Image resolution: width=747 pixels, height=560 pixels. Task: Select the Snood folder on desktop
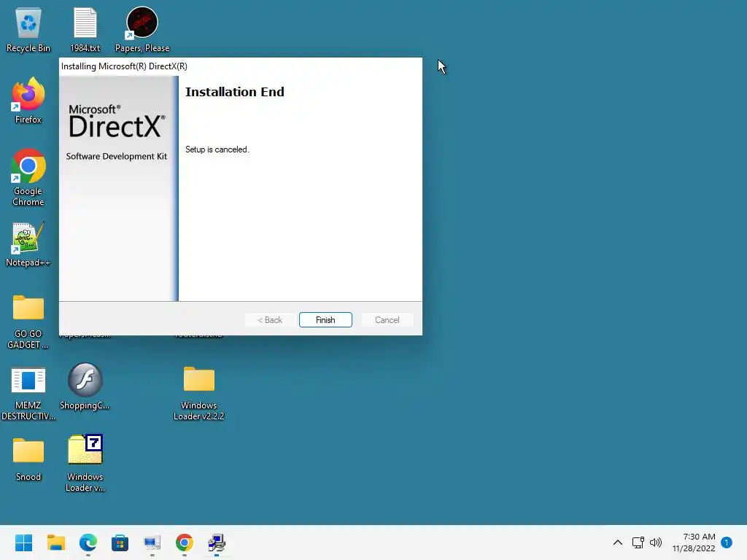[x=28, y=459]
